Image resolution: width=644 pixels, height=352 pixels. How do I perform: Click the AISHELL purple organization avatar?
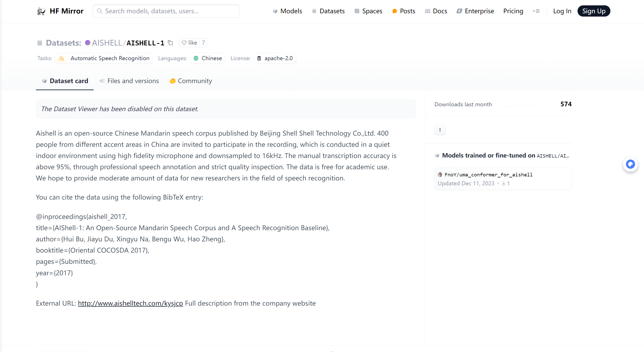click(x=88, y=43)
